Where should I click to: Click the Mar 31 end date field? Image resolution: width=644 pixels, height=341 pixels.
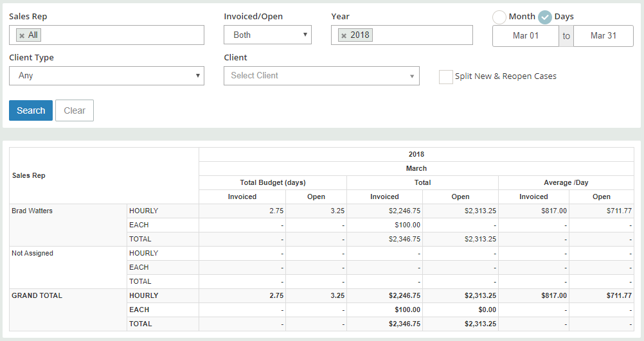tap(604, 36)
